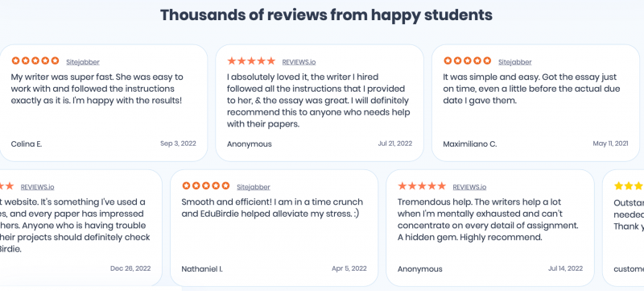Click the star rating on Nathaniel I.'s review
The image size is (644, 291).
tap(206, 185)
